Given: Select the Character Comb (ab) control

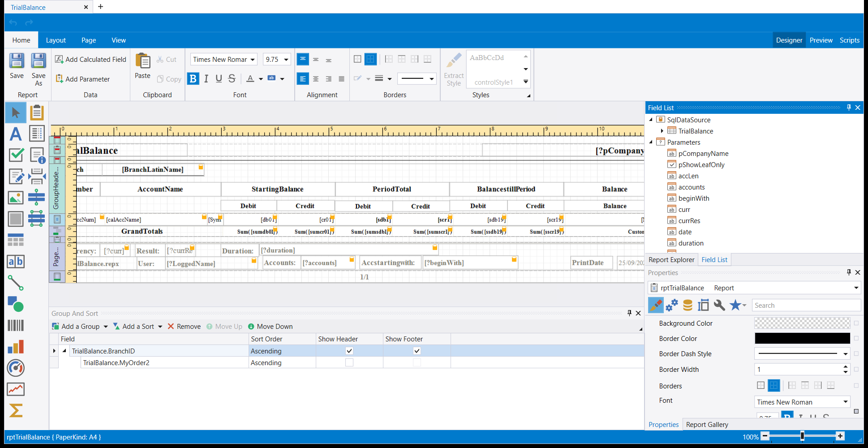Looking at the screenshot, I should [16, 262].
